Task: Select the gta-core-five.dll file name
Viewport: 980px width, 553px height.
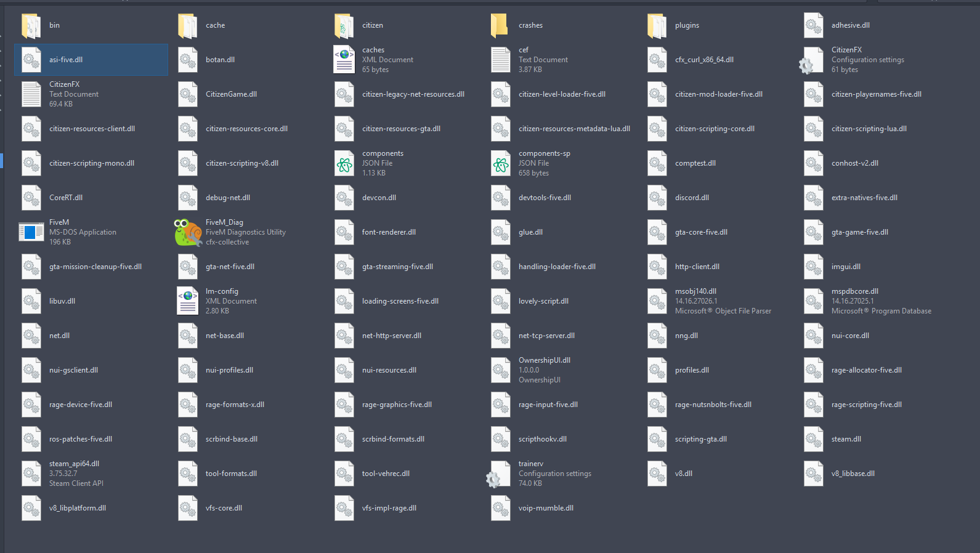Action: pos(701,232)
